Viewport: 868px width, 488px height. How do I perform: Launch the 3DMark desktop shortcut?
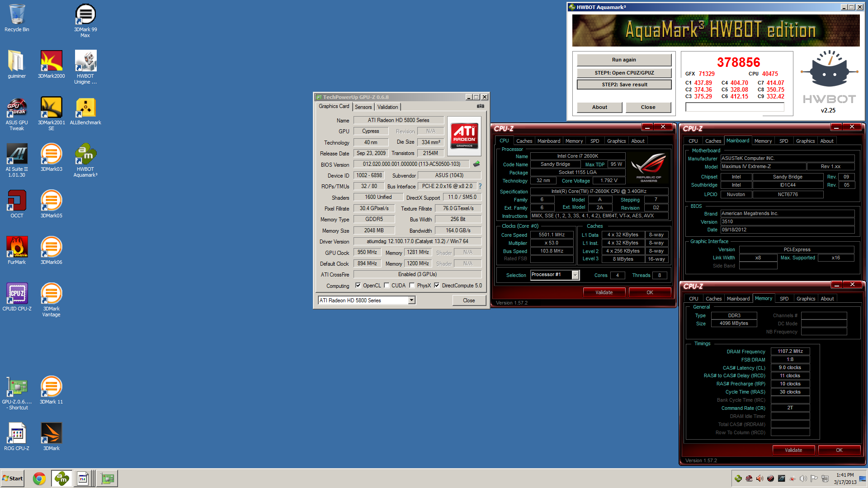click(x=51, y=436)
